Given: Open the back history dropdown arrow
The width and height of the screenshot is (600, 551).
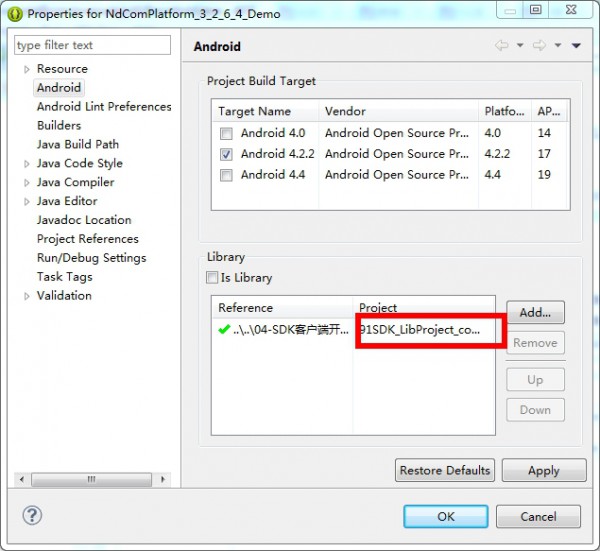Looking at the screenshot, I should (x=520, y=46).
